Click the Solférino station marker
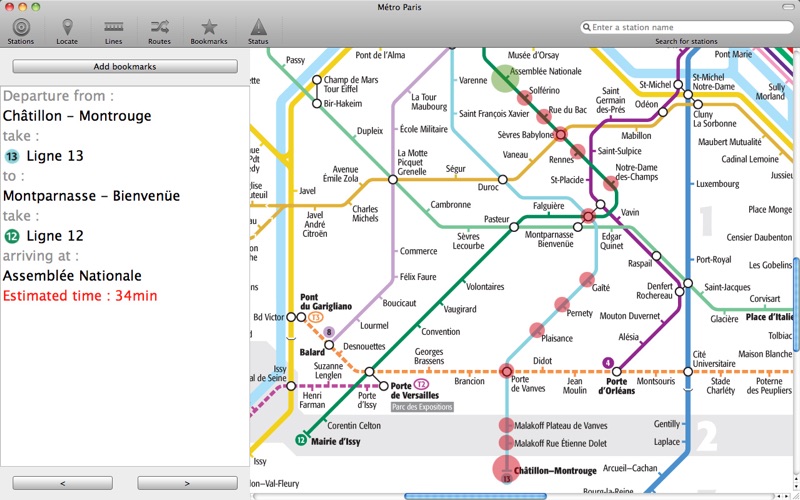Image resolution: width=800 pixels, height=500 pixels. click(x=524, y=98)
